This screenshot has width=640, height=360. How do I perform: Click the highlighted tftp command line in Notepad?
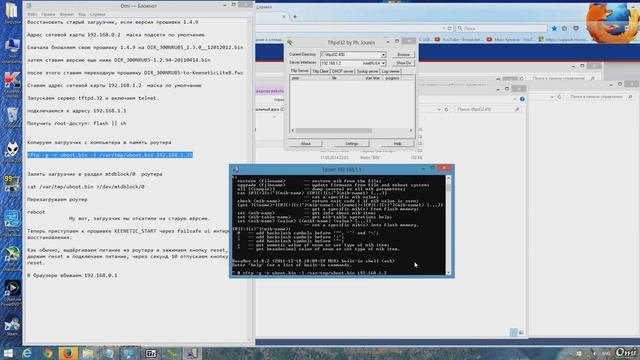(110, 155)
